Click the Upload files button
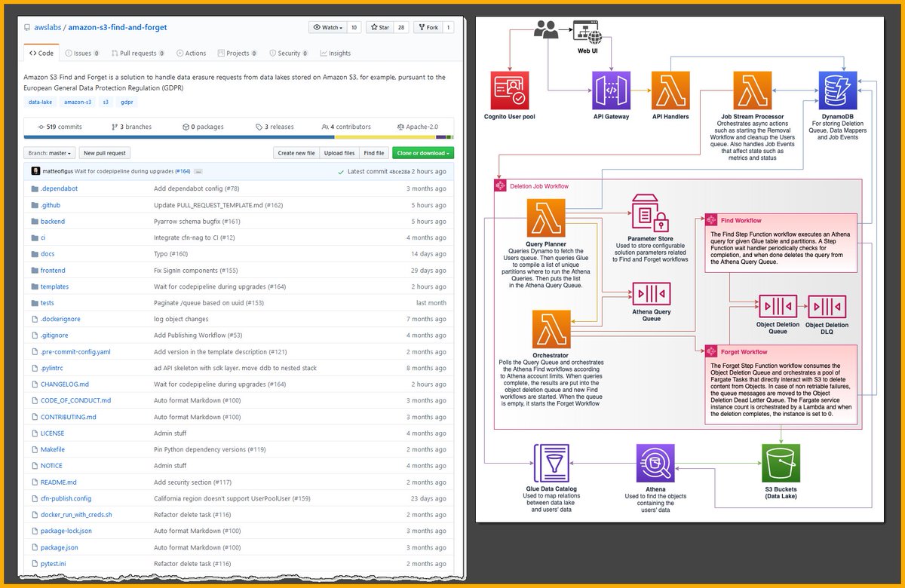The width and height of the screenshot is (905, 588). click(339, 153)
